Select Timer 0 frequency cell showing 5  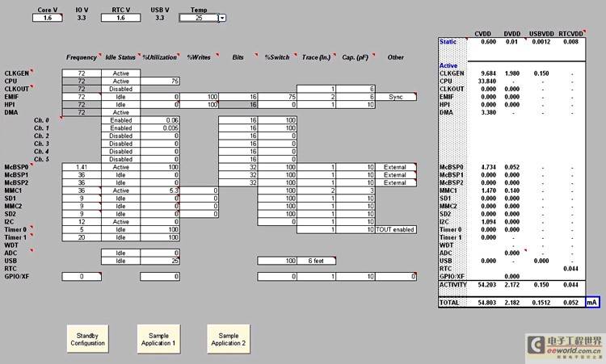[x=82, y=229]
